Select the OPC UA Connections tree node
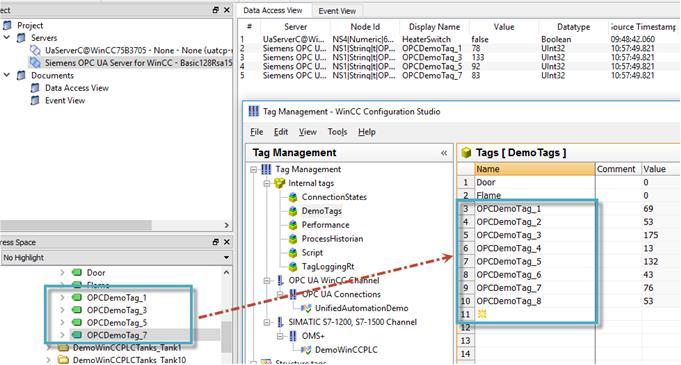681x365 pixels. click(341, 295)
